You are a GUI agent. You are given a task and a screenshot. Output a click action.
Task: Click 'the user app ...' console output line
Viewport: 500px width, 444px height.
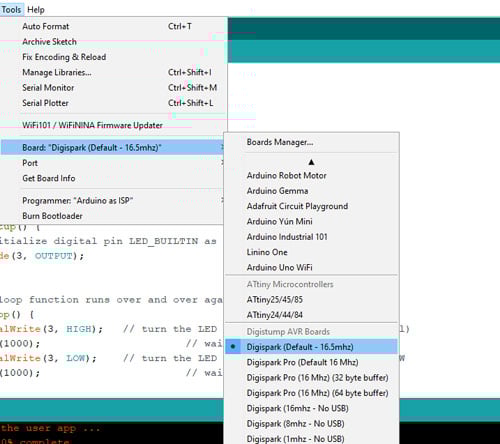coord(50,428)
